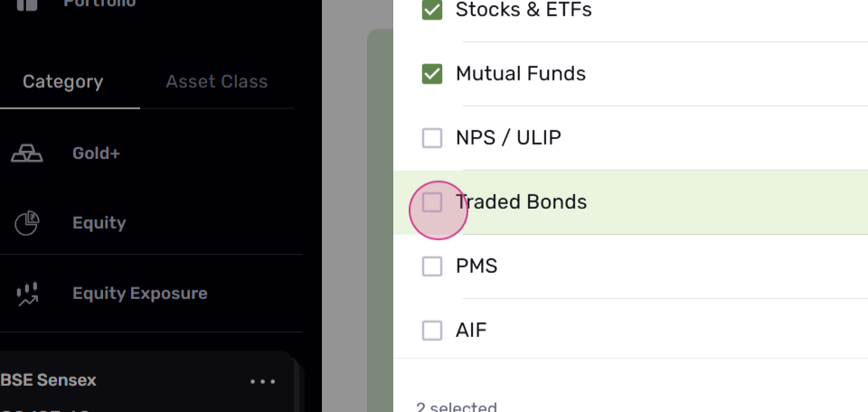Open the BSE Sensex three-dots menu

point(262,381)
